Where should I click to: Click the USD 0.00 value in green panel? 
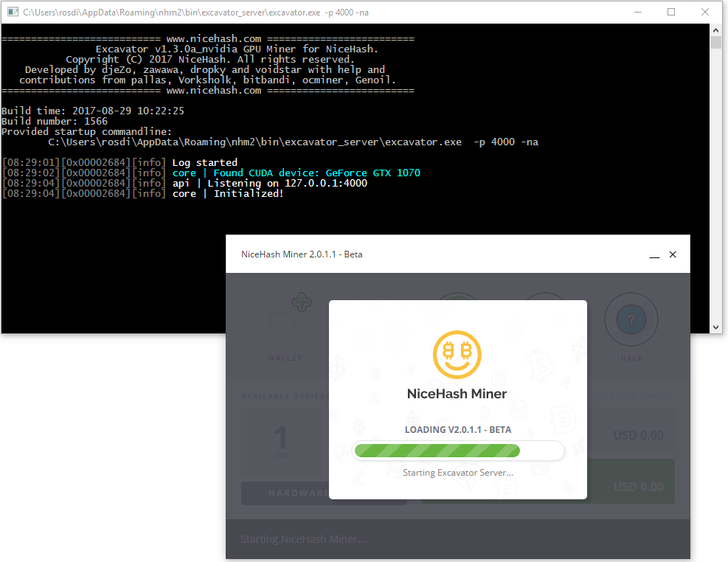coord(639,487)
